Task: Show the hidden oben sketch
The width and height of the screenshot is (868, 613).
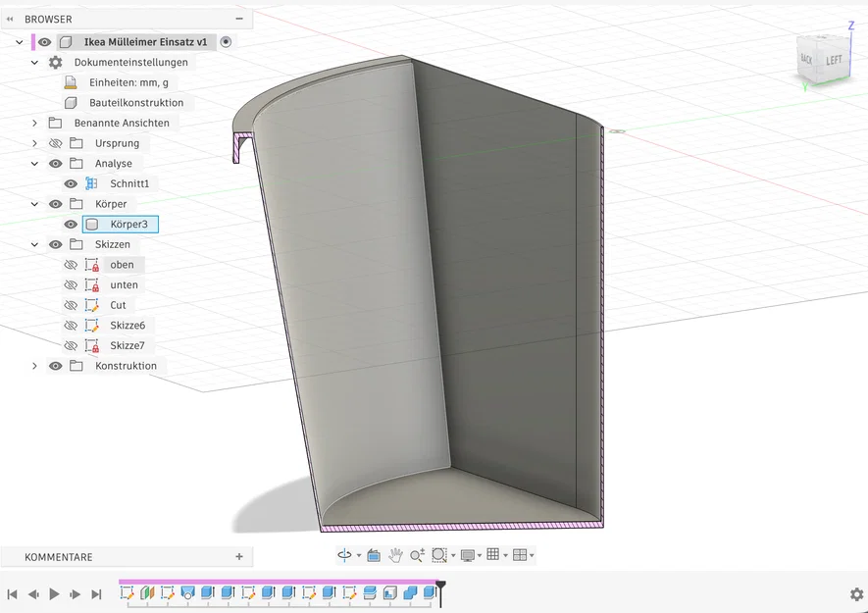Action: [x=71, y=265]
